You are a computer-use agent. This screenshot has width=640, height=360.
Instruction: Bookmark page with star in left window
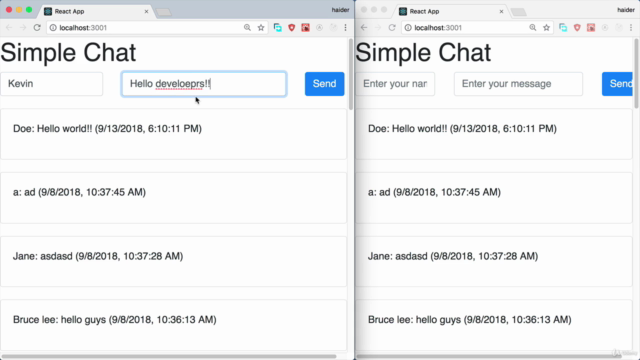pyautogui.click(x=261, y=28)
